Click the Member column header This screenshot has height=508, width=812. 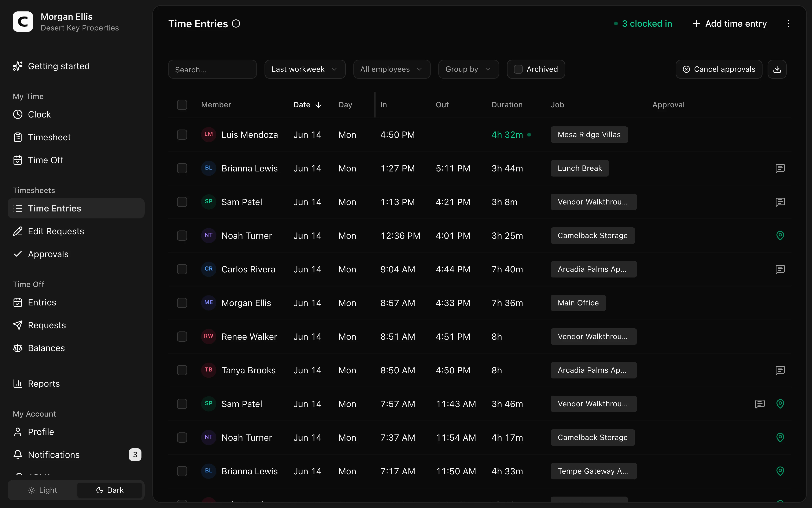tap(216, 105)
